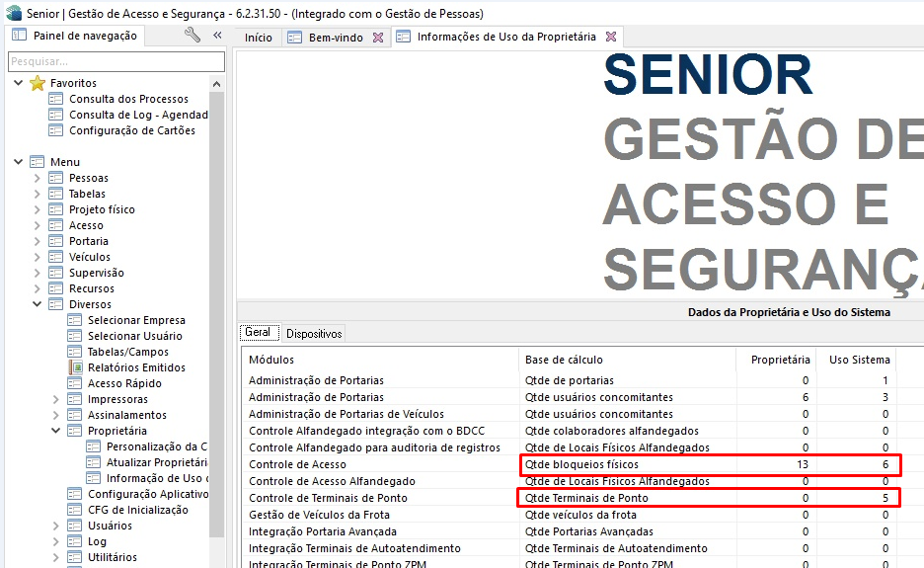The height and width of the screenshot is (568, 924).
Task: Click the icon beside Informação de Uso
Action: (x=93, y=478)
